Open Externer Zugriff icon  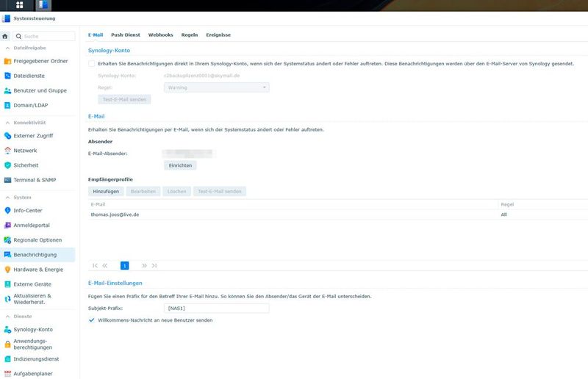click(x=7, y=136)
